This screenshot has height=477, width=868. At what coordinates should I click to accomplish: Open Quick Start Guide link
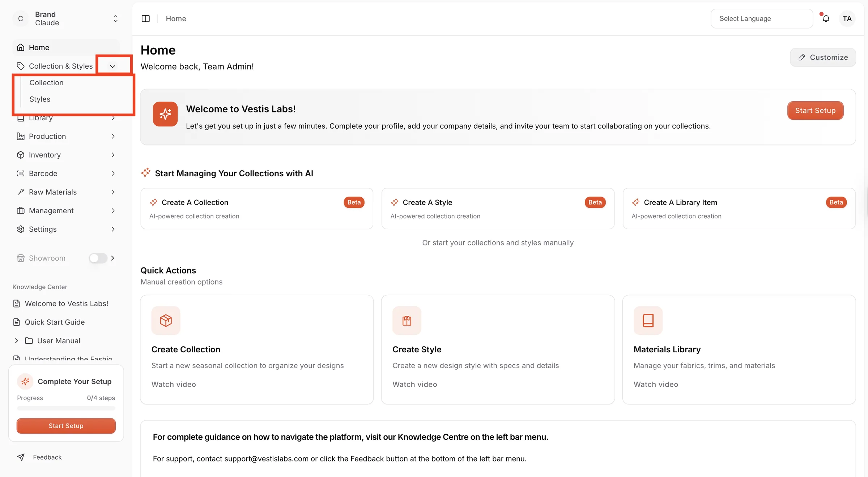coord(55,322)
